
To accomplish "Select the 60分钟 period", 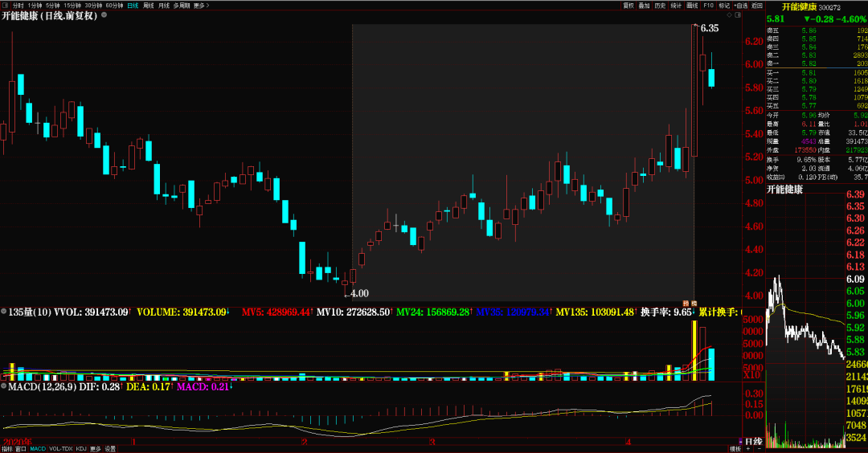I will pos(114,6).
